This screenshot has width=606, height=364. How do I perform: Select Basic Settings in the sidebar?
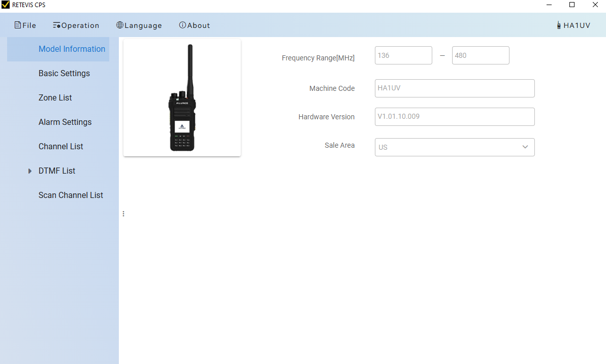(x=64, y=74)
